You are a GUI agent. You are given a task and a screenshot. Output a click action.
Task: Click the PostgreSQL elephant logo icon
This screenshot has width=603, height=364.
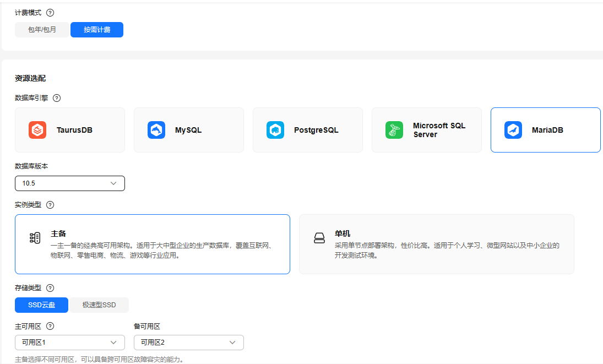[275, 130]
